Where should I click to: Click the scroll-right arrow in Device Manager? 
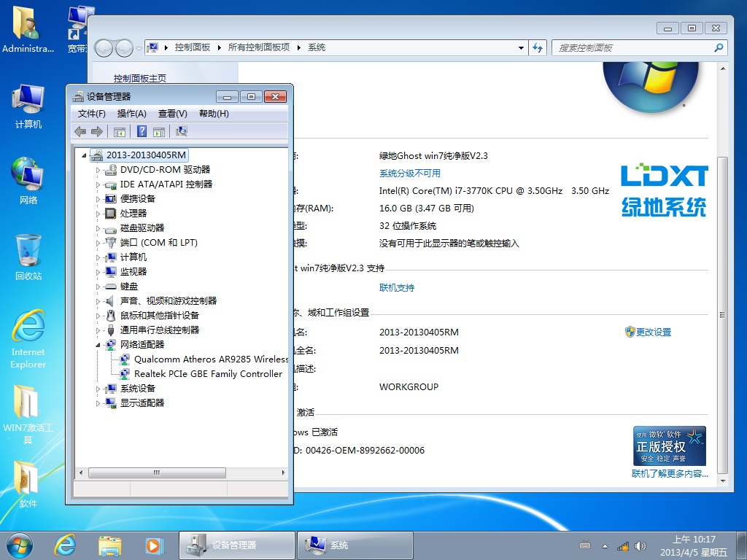[283, 472]
